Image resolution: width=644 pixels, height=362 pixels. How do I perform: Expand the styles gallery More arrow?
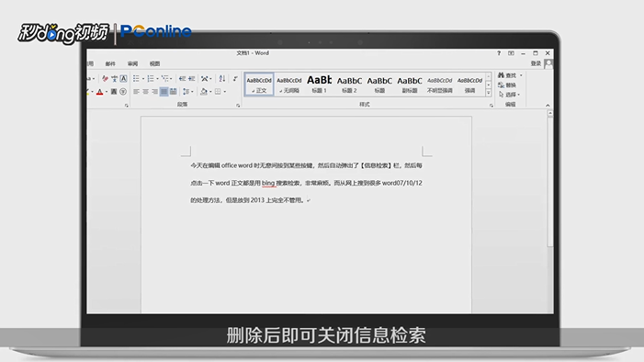click(489, 94)
